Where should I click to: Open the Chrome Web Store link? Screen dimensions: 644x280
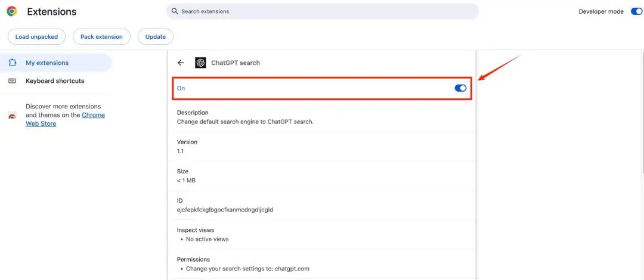click(66, 120)
